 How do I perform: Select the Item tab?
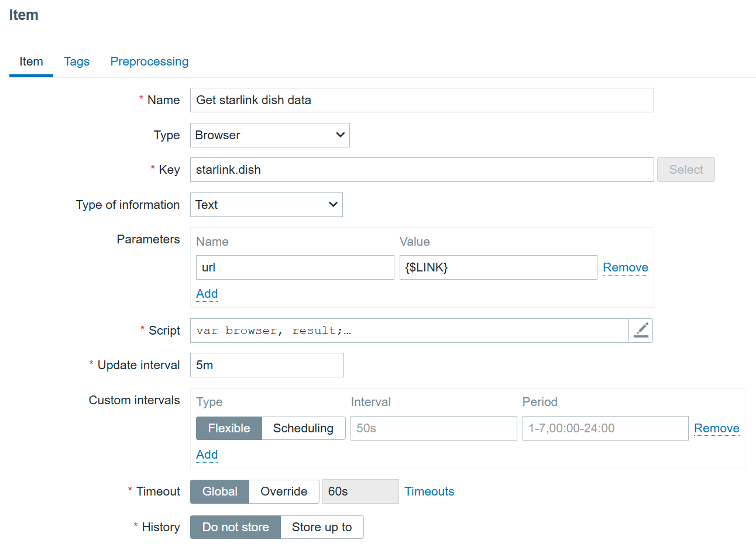31,61
